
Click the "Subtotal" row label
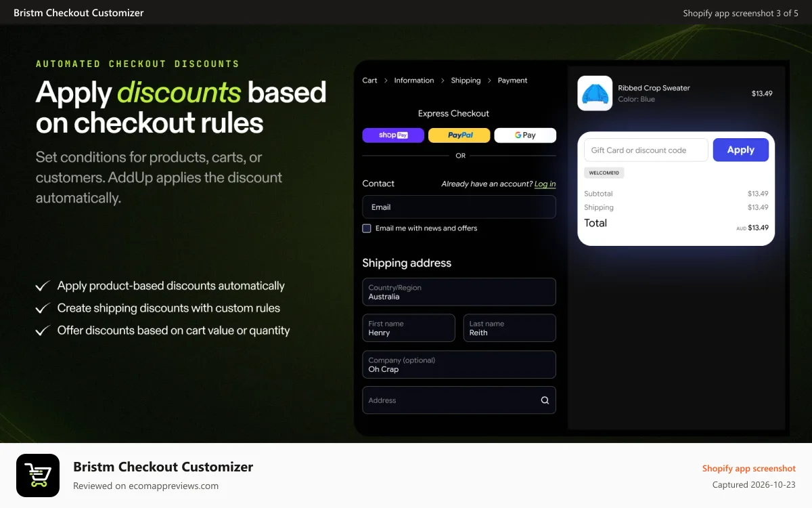[x=598, y=194]
